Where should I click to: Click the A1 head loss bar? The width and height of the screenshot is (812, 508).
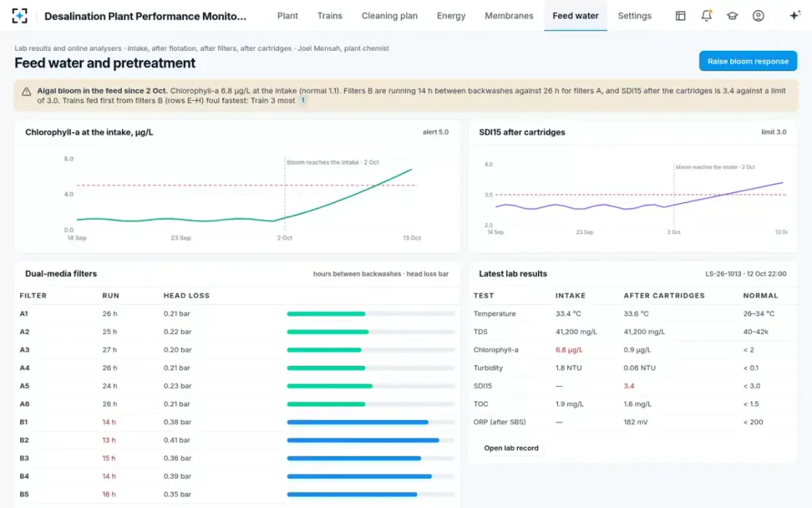click(x=370, y=314)
